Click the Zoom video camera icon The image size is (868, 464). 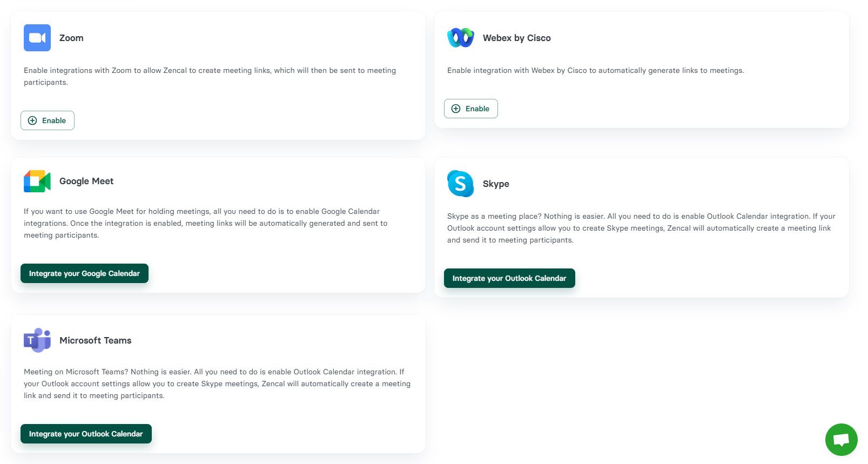pyautogui.click(x=36, y=38)
